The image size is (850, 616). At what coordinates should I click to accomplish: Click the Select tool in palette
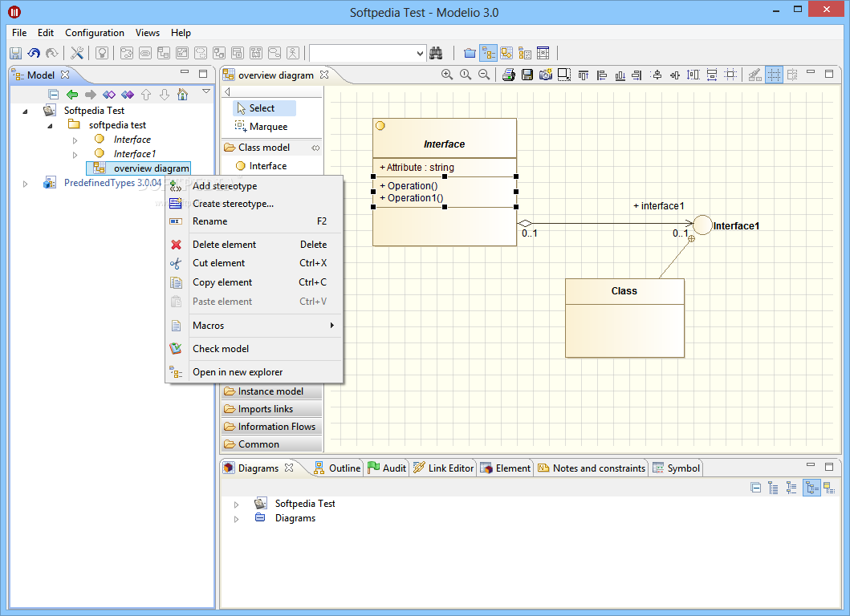pyautogui.click(x=265, y=108)
